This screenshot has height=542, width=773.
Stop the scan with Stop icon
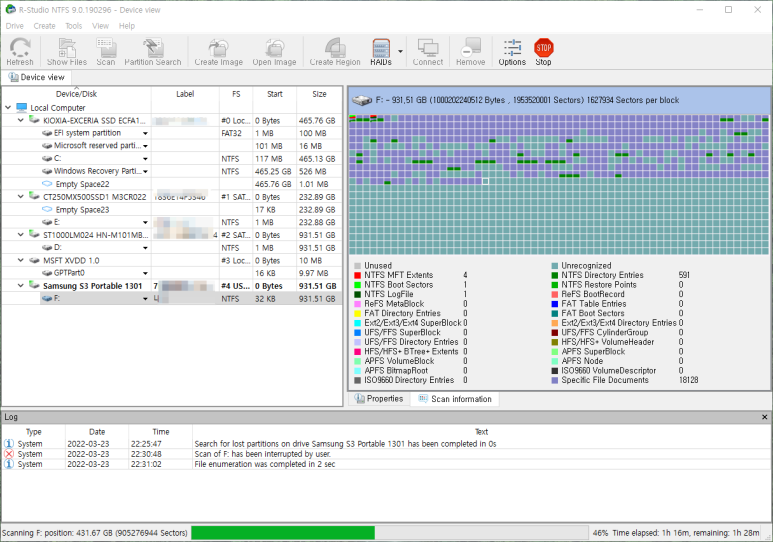[543, 52]
